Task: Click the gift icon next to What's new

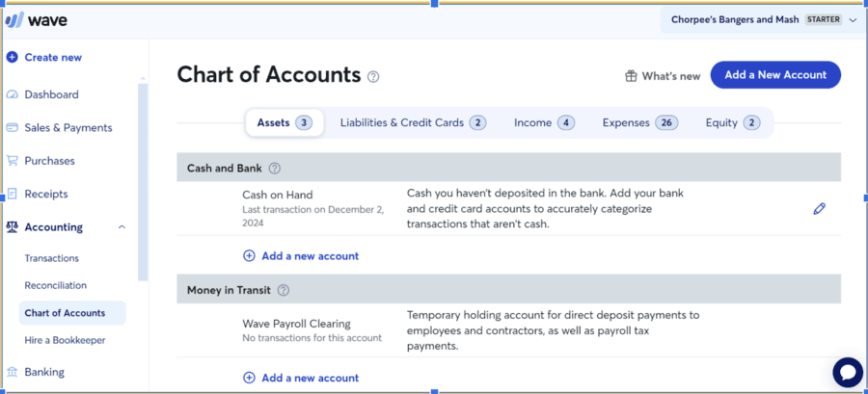Action: pos(631,76)
